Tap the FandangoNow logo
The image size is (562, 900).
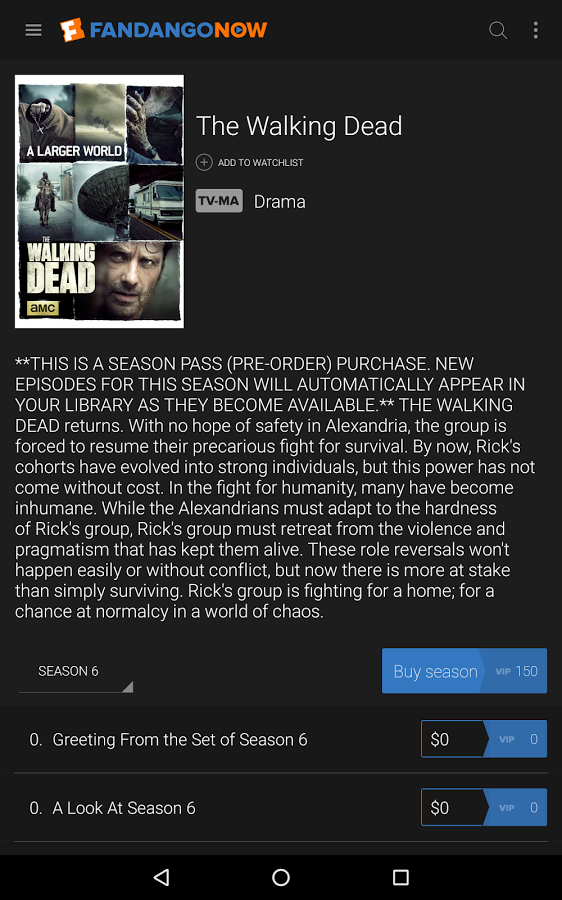(164, 30)
